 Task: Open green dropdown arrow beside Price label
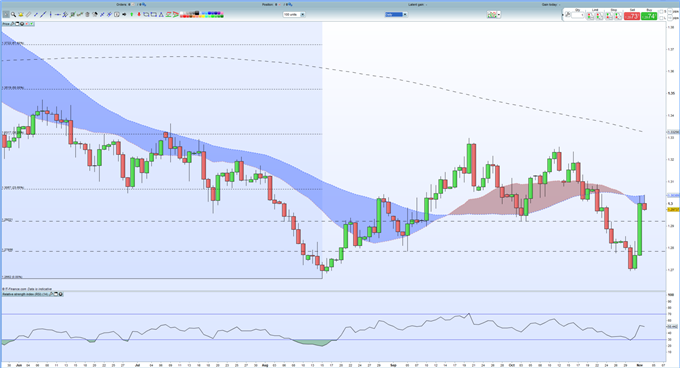tap(31, 24)
